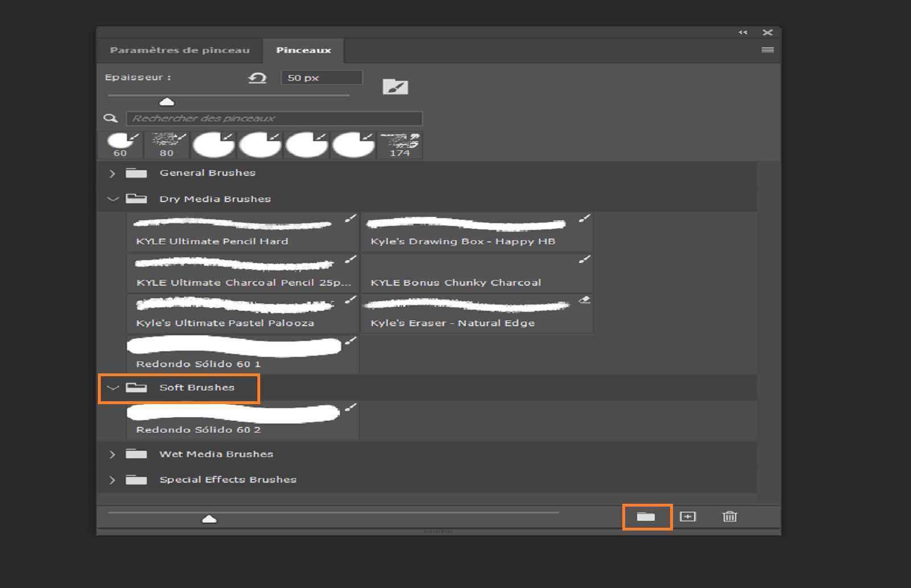Viewport: 911px width, 588px height.
Task: Open the panel options hamburger menu
Action: pos(768,50)
